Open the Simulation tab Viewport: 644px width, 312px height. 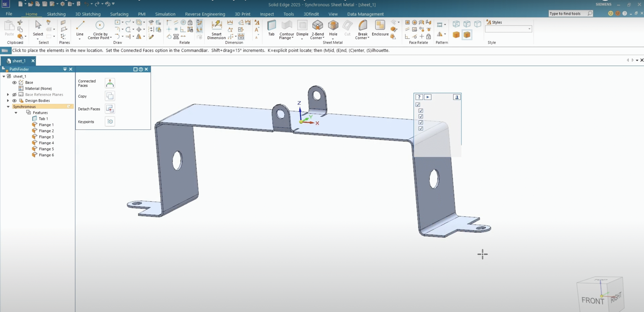click(165, 14)
